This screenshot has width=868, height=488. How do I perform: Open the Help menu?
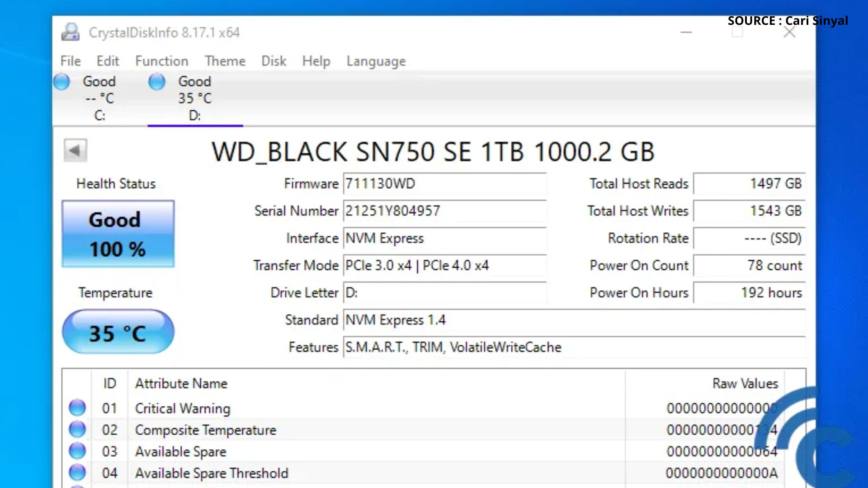316,61
